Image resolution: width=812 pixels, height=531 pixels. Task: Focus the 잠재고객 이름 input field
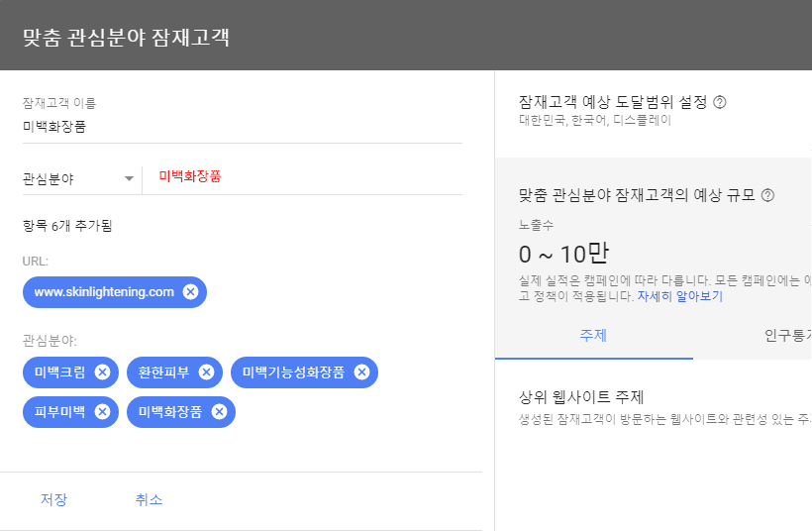pos(242,127)
